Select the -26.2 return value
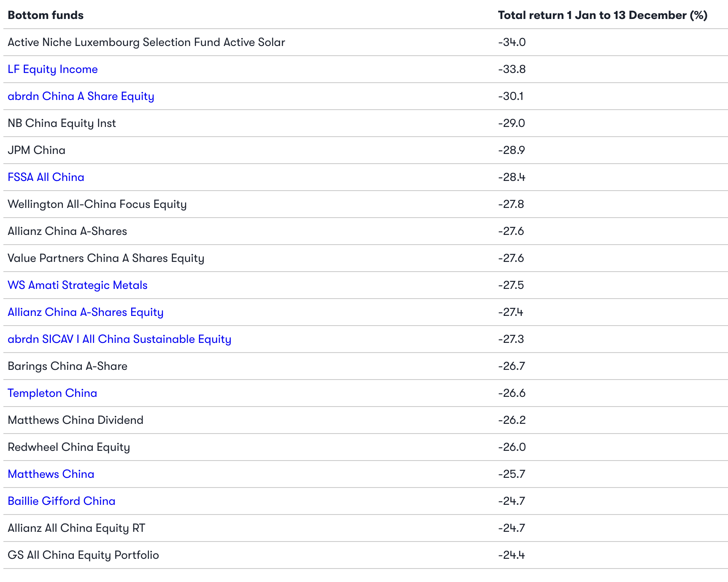 pyautogui.click(x=512, y=420)
